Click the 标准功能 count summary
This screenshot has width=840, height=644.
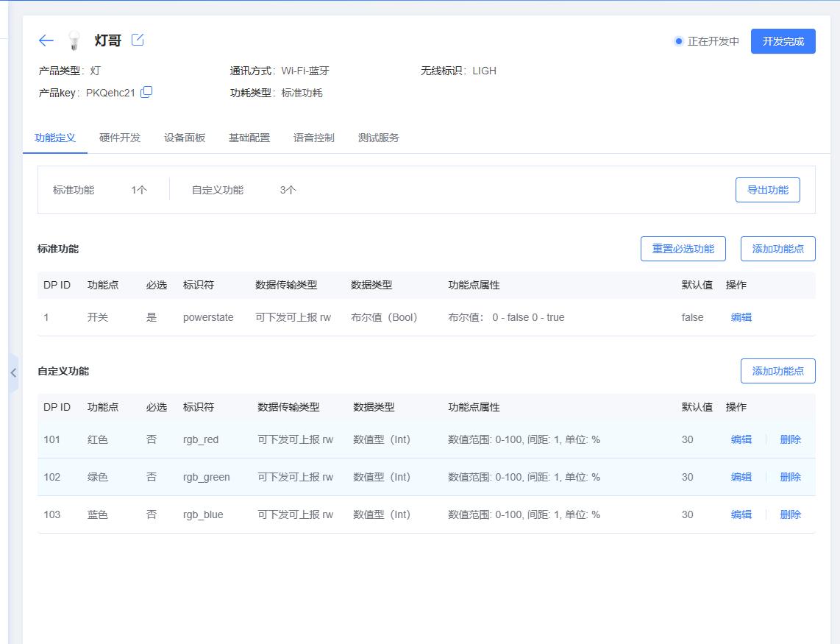(x=100, y=190)
